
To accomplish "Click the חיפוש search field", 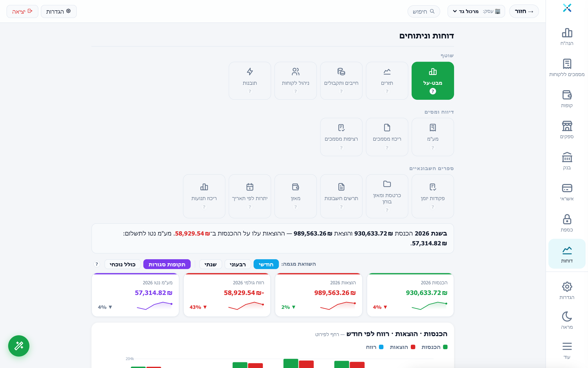I will (424, 11).
